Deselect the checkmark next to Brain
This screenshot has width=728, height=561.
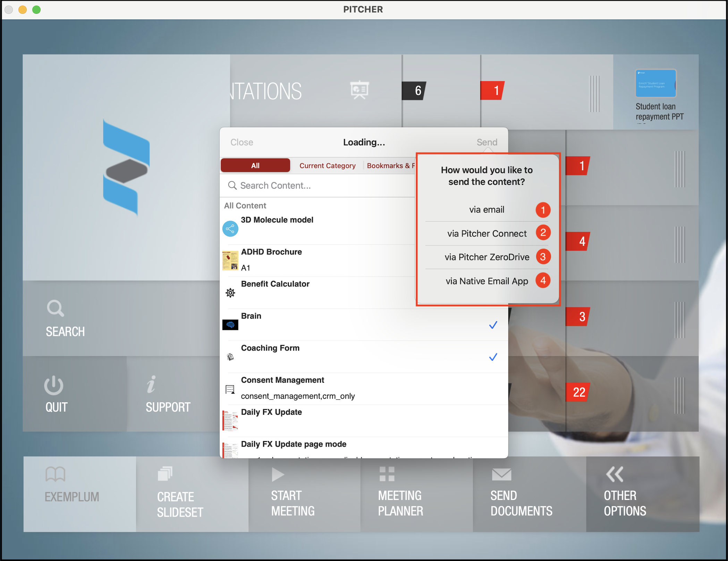pos(493,325)
